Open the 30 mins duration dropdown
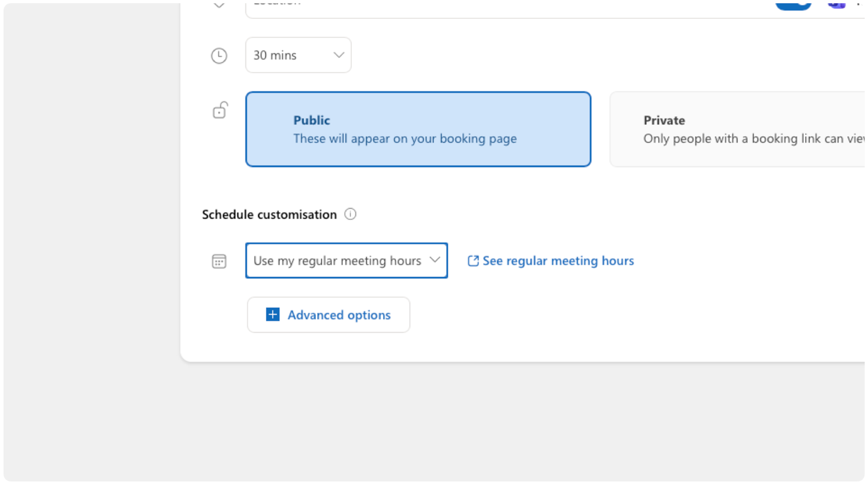Viewport: 868px width, 485px height. point(298,55)
